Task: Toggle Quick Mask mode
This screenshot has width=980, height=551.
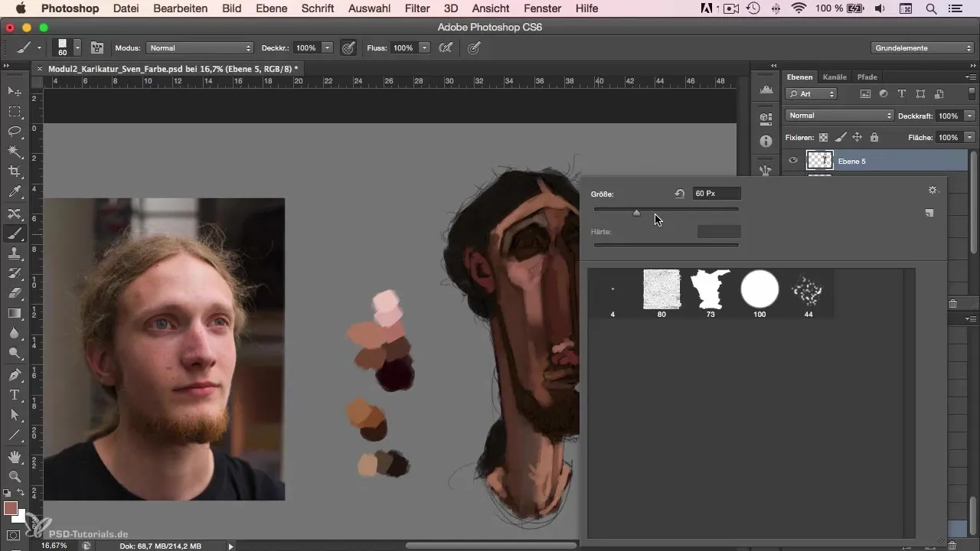Action: (15, 535)
